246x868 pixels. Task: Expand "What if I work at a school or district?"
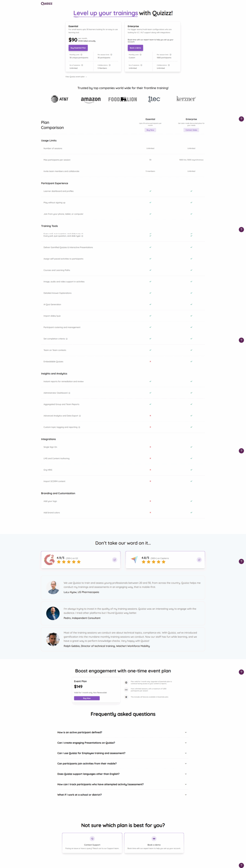pyautogui.click(x=186, y=795)
